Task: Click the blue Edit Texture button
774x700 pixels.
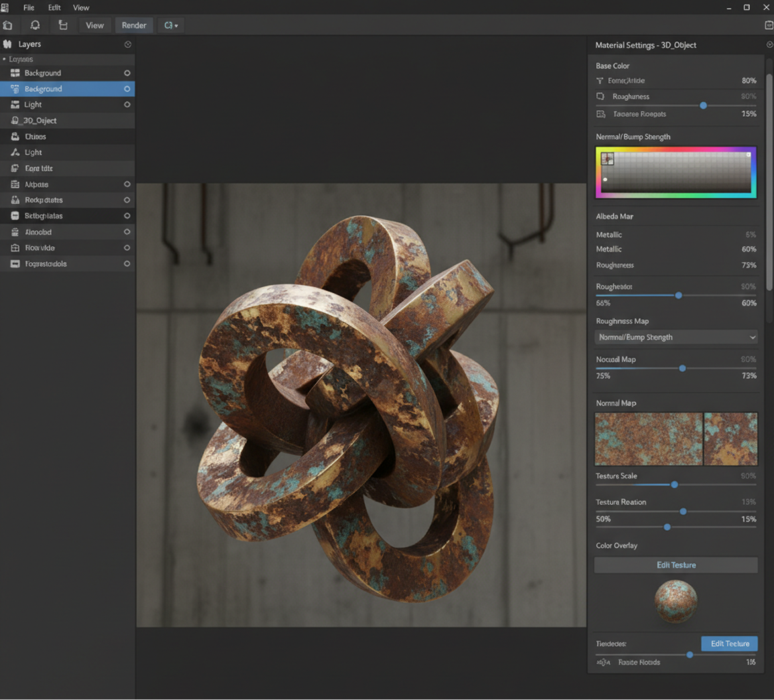Action: coord(729,644)
